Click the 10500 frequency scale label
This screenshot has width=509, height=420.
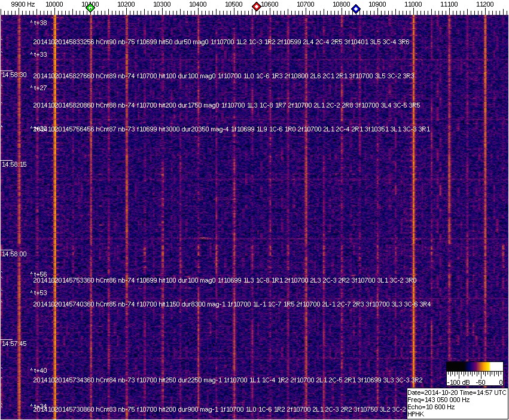pos(234,4)
